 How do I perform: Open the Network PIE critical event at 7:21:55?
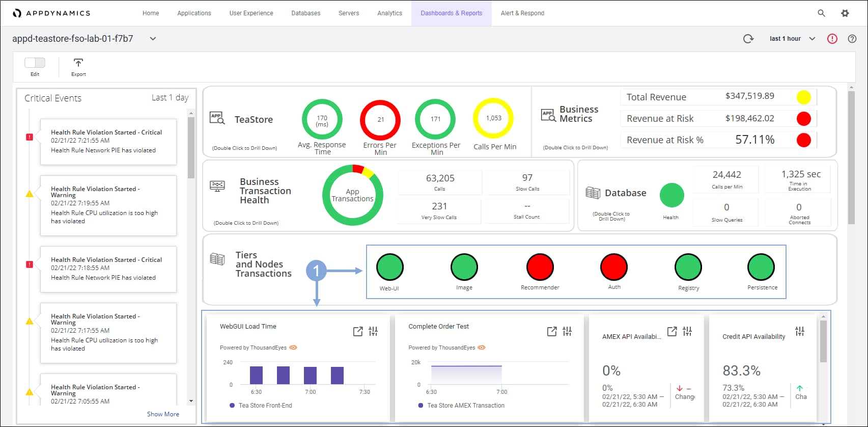(108, 141)
